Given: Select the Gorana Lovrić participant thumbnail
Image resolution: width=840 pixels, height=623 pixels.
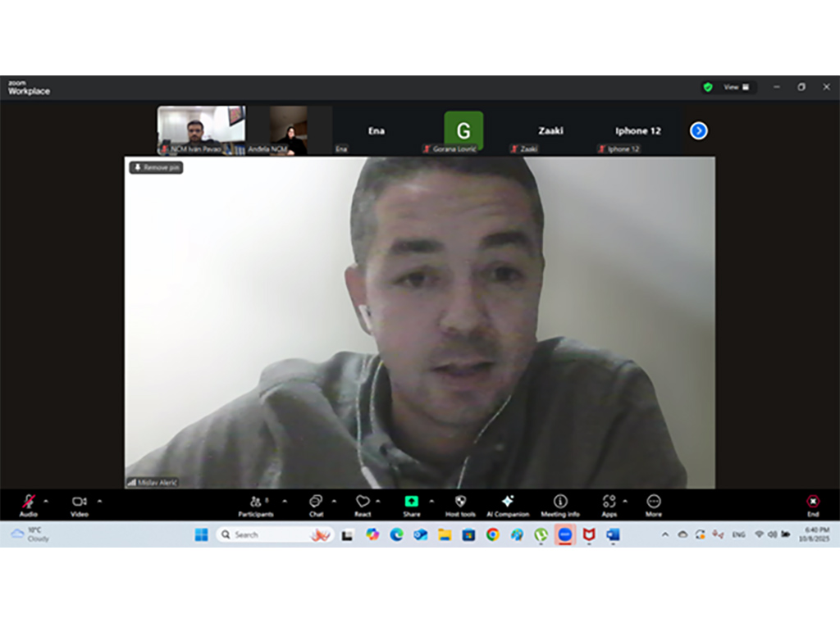Looking at the screenshot, I should click(x=463, y=131).
